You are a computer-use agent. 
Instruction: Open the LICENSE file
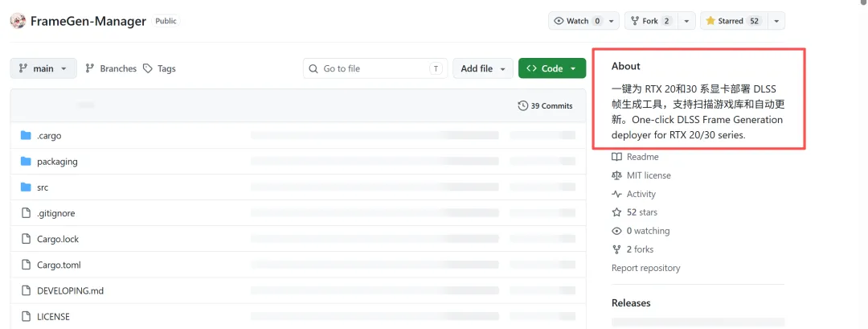[x=53, y=317]
